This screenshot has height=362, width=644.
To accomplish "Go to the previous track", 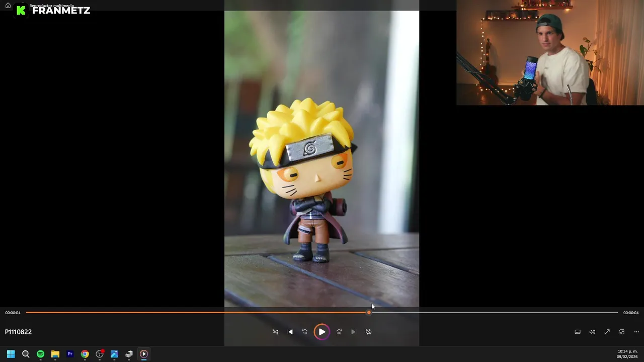I will (x=290, y=332).
